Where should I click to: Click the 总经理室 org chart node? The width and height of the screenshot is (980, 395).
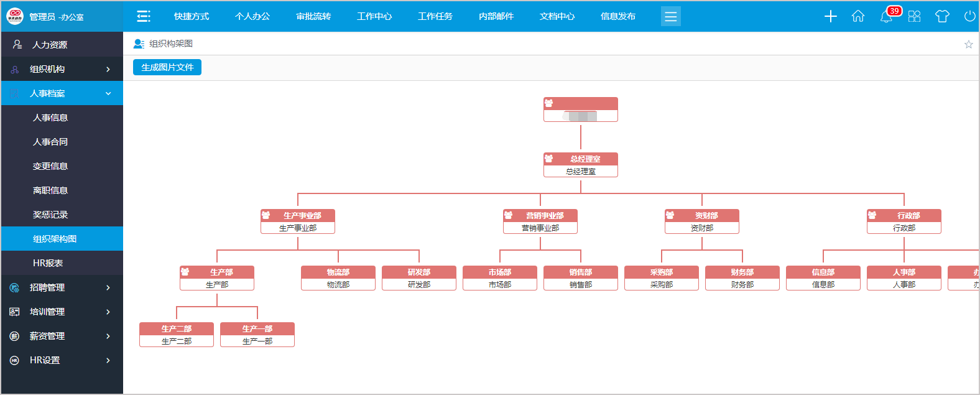click(580, 165)
